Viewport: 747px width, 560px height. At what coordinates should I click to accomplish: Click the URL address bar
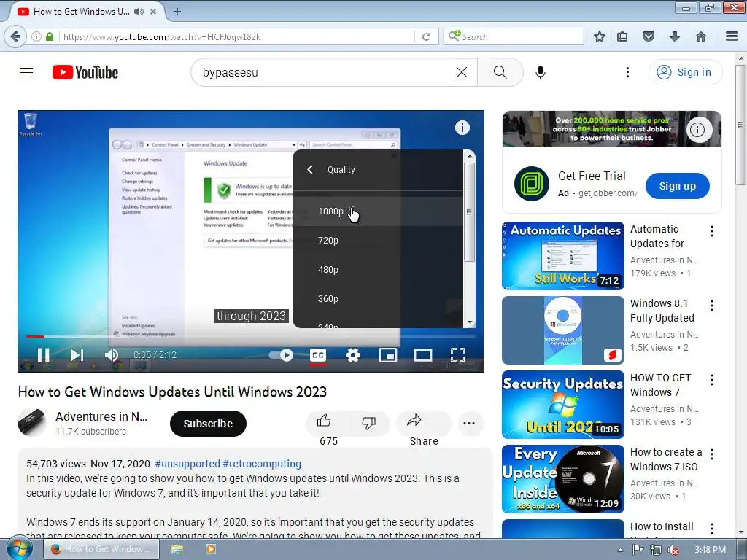tap(237, 36)
